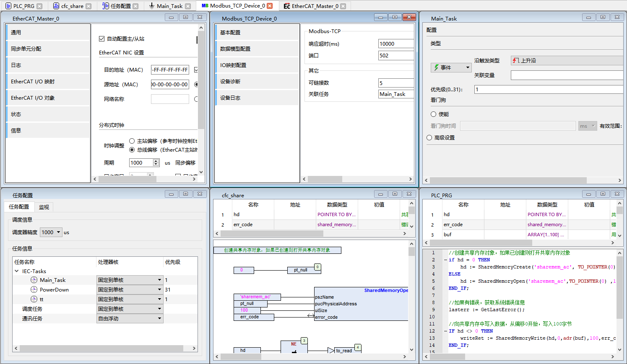Select radio next to 源地址 MAC field
The height and width of the screenshot is (364, 627).
[x=196, y=84]
